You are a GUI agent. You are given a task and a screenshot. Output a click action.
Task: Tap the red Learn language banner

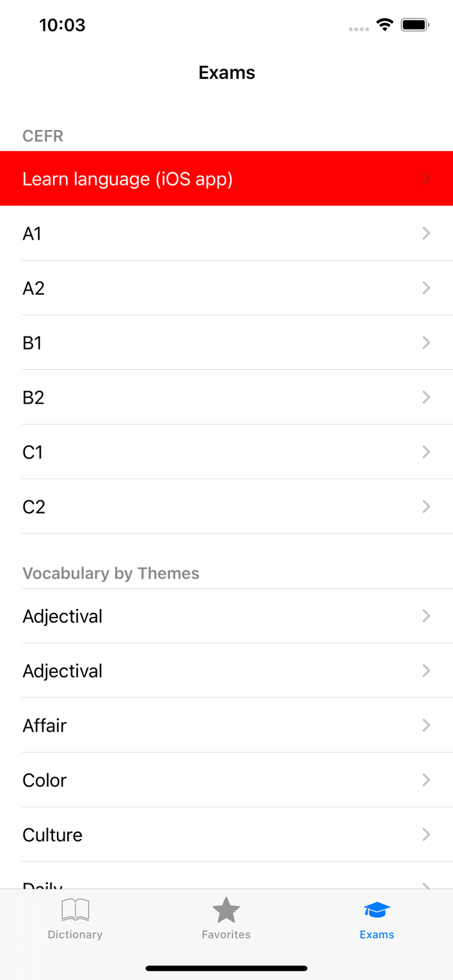pyautogui.click(x=226, y=178)
